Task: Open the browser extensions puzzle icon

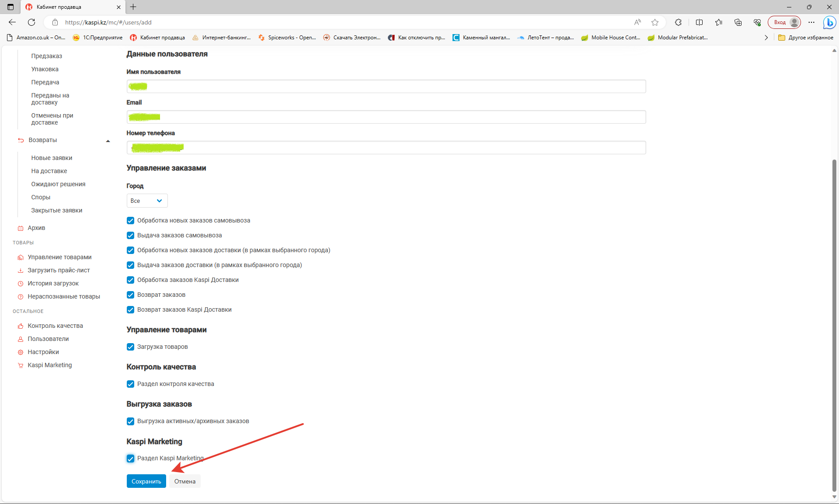Action: click(678, 22)
